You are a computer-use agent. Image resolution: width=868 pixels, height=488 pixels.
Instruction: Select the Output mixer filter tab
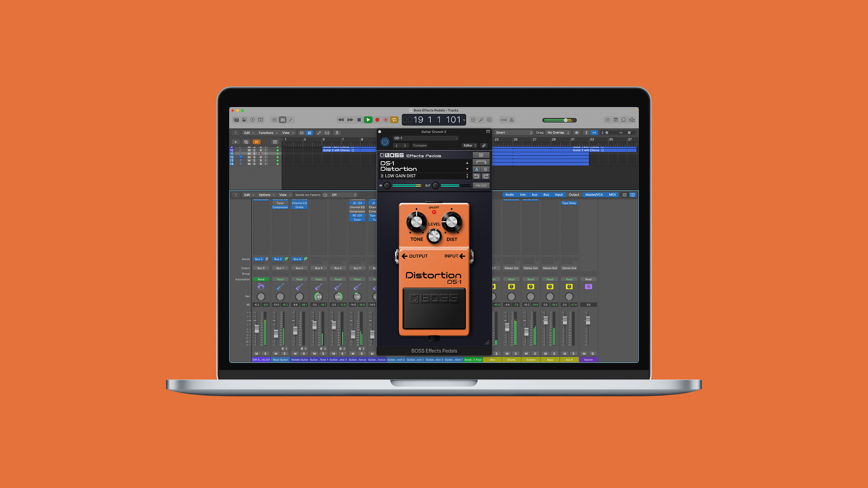pyautogui.click(x=574, y=195)
